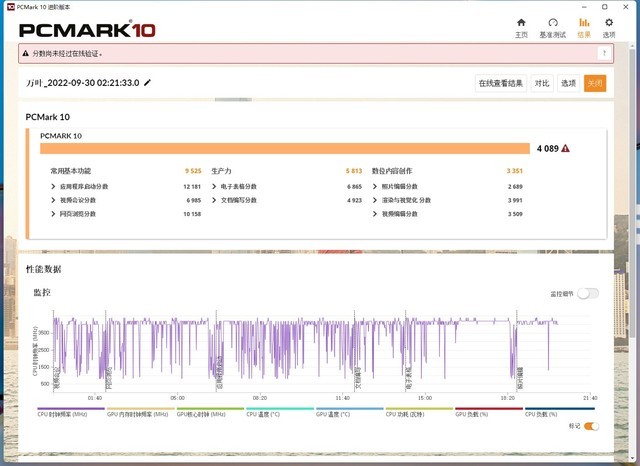Click the PCMARK 10 logo
640x466 pixels.
[87, 30]
